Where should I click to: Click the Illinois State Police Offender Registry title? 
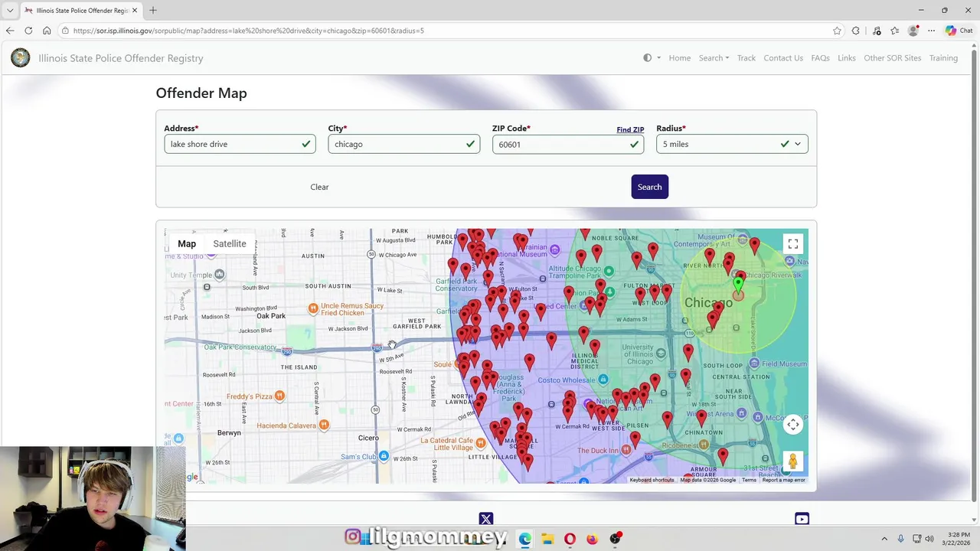click(x=121, y=58)
